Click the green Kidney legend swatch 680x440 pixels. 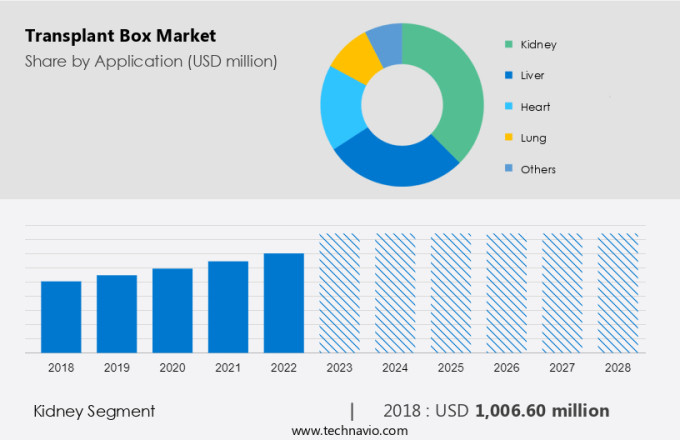[510, 44]
